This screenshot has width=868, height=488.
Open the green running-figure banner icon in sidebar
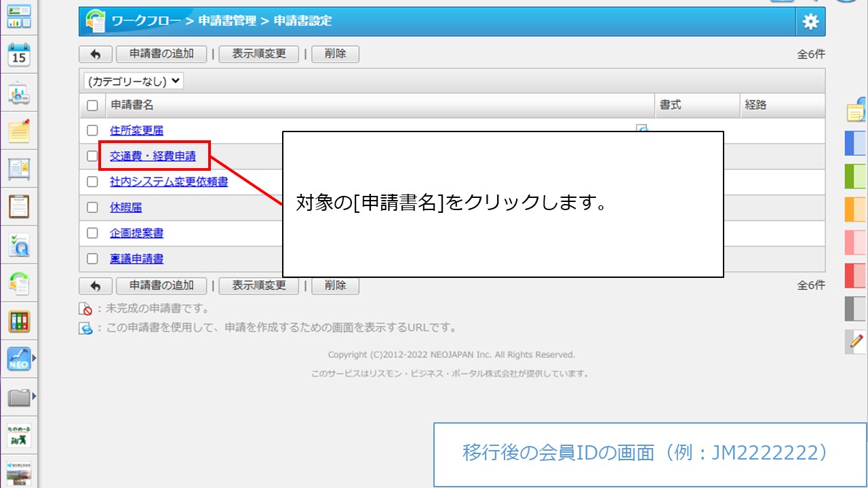tap(19, 435)
